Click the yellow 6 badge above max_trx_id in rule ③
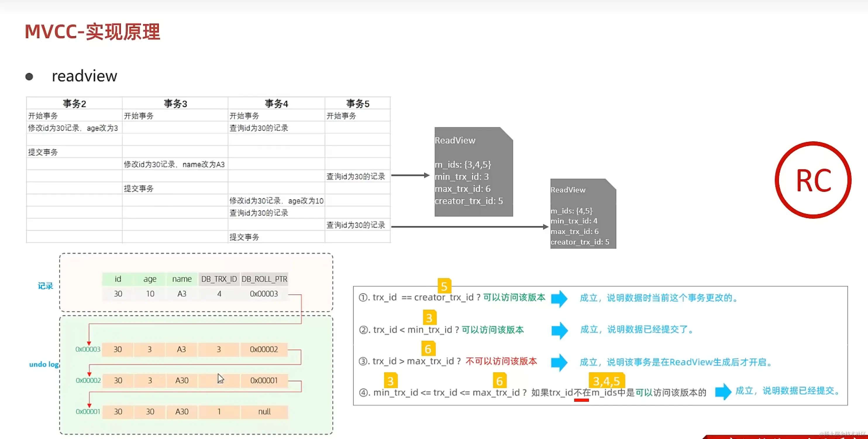This screenshot has height=439, width=868. click(428, 349)
